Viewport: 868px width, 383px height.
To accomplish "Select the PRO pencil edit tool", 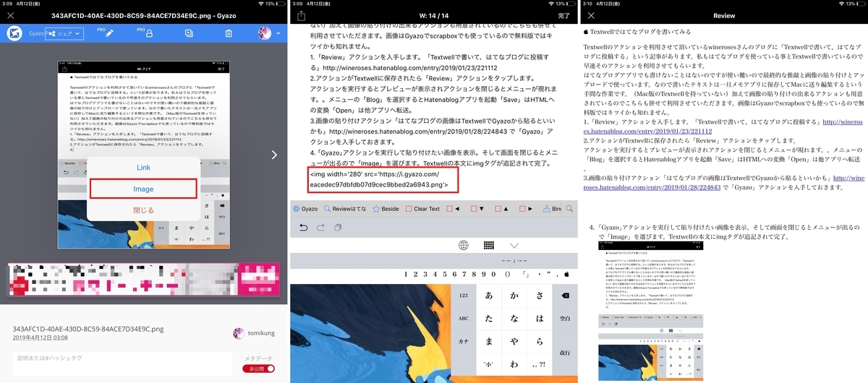I will [109, 33].
